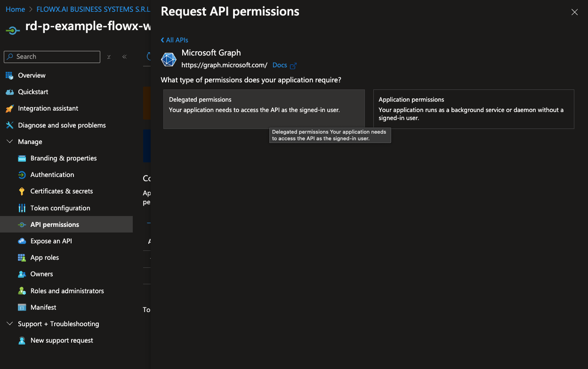
Task: Choose Delegated permissions
Action: click(264, 109)
